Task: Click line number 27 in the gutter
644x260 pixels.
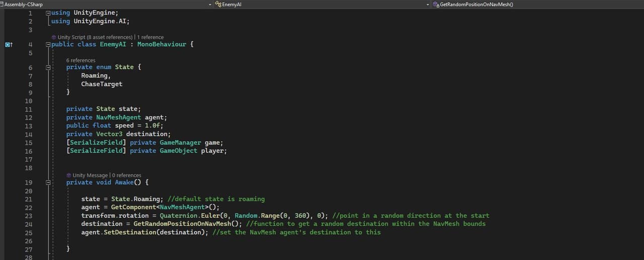Action: click(x=28, y=249)
